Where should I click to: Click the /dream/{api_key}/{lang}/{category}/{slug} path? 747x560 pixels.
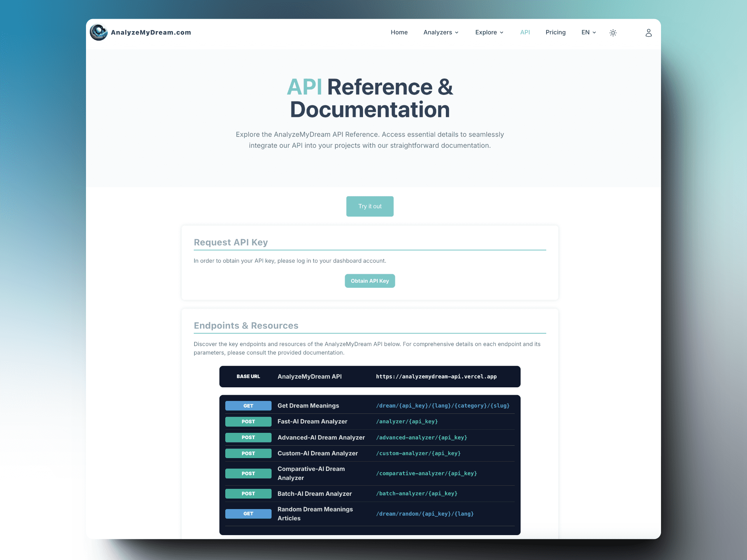pos(443,406)
